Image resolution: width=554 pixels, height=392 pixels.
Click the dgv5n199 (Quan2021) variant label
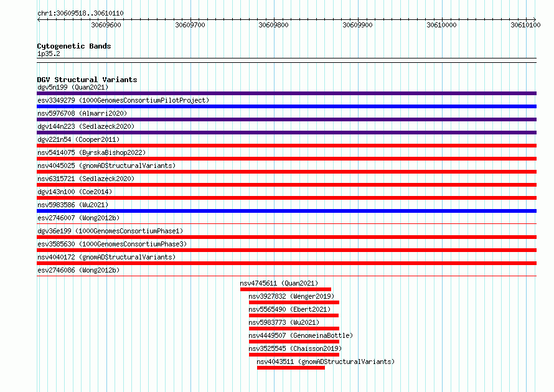click(73, 87)
